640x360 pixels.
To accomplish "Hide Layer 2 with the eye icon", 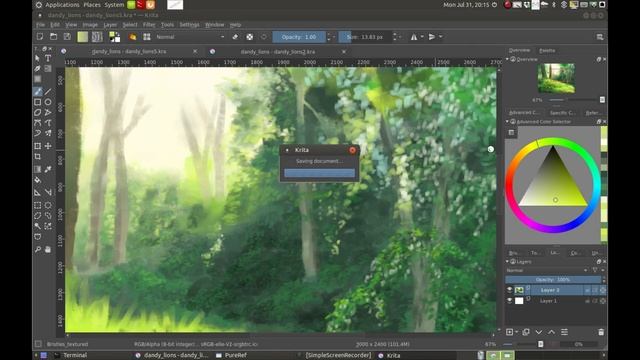I will 509,290.
